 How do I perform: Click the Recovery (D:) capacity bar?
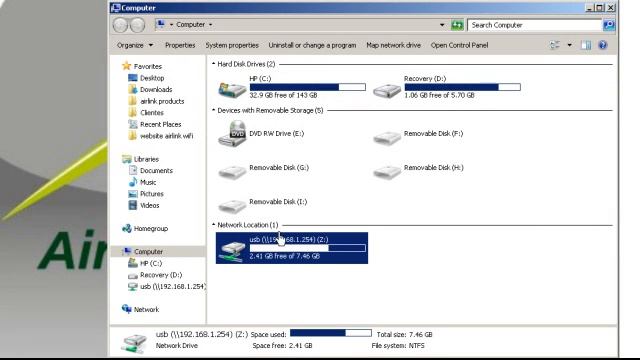pos(462,87)
